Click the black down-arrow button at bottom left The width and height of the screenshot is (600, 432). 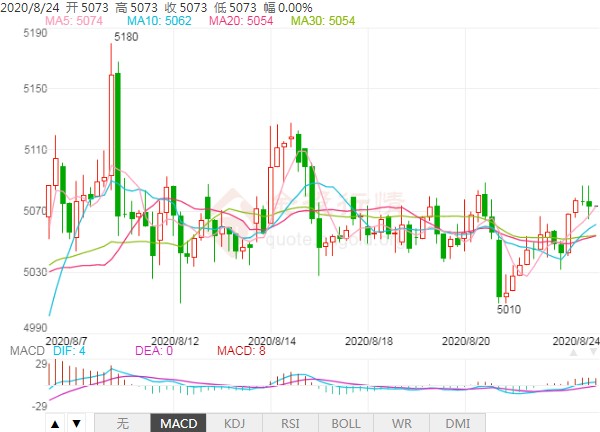pyautogui.click(x=77, y=423)
